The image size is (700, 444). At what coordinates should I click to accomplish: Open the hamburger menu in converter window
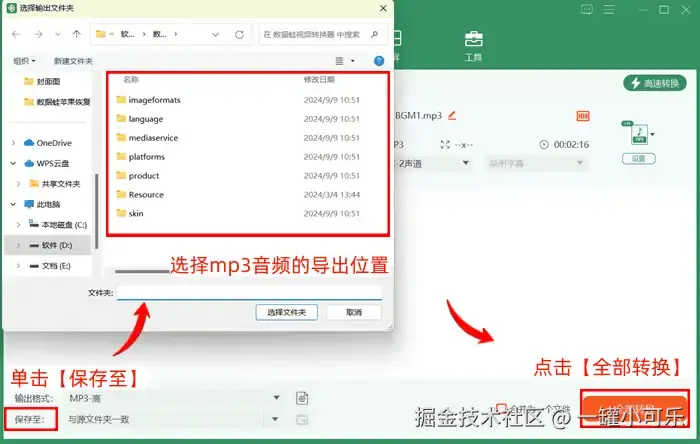pyautogui.click(x=609, y=9)
